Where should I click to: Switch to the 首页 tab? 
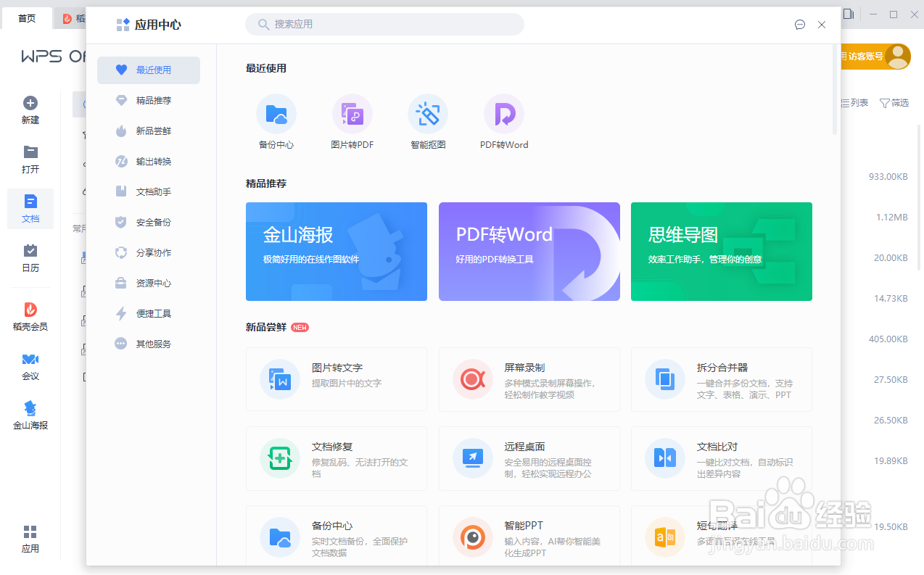(x=27, y=18)
